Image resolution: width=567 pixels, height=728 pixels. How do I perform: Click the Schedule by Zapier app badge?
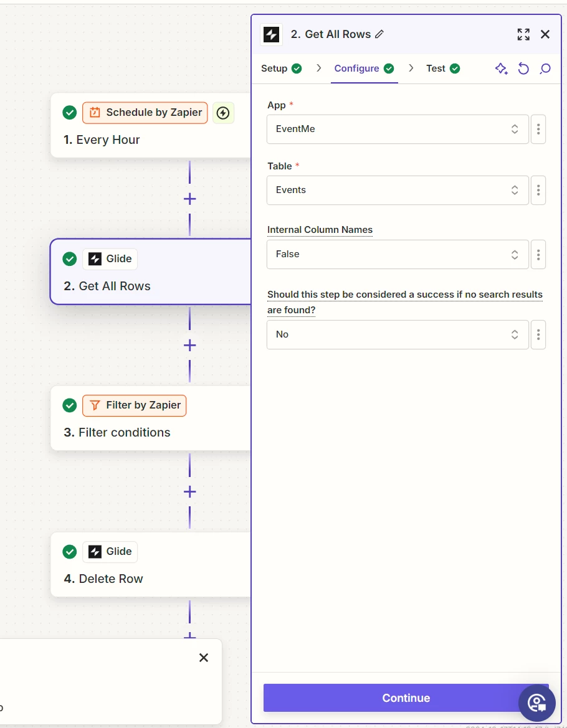[145, 113]
